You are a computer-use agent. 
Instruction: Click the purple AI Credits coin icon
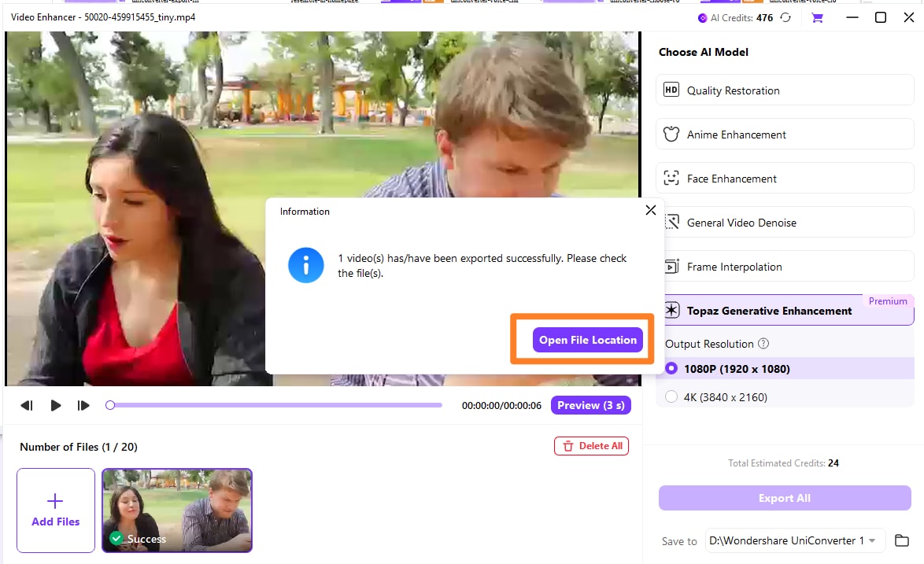point(702,18)
